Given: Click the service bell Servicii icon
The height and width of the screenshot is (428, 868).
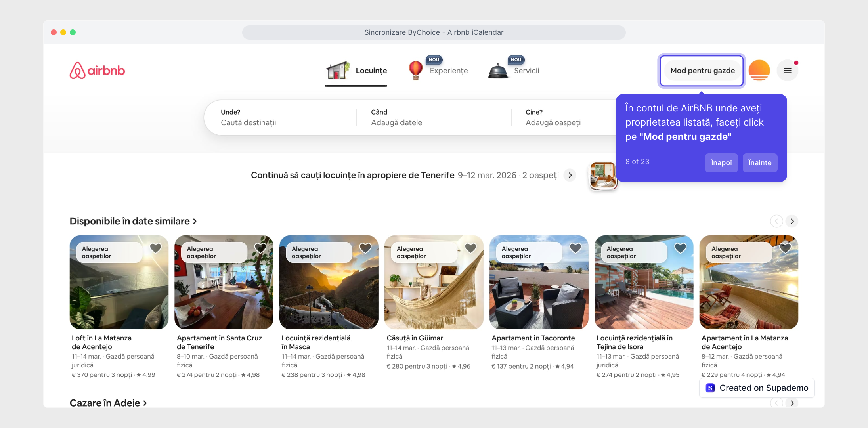Looking at the screenshot, I should pos(498,71).
